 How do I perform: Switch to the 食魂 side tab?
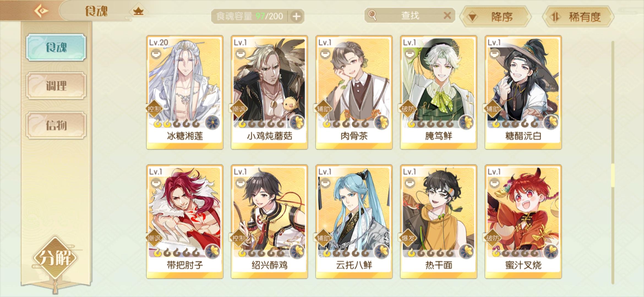point(56,47)
